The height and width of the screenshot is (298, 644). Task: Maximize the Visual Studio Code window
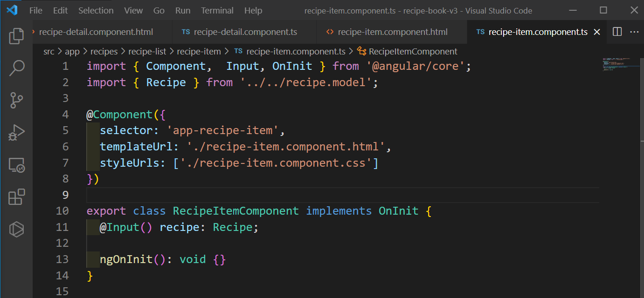pos(603,10)
